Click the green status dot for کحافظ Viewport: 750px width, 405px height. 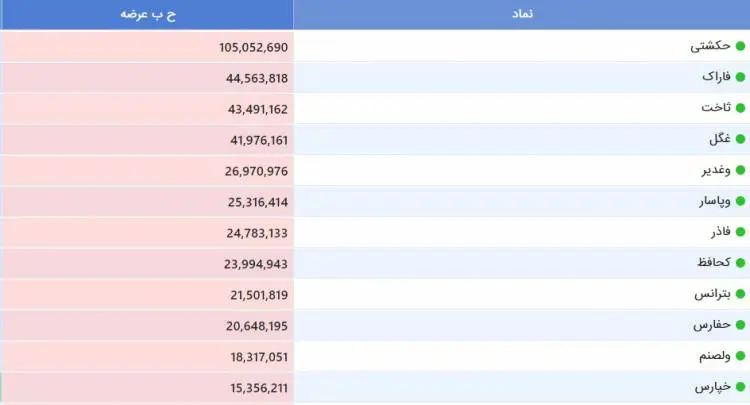740,263
